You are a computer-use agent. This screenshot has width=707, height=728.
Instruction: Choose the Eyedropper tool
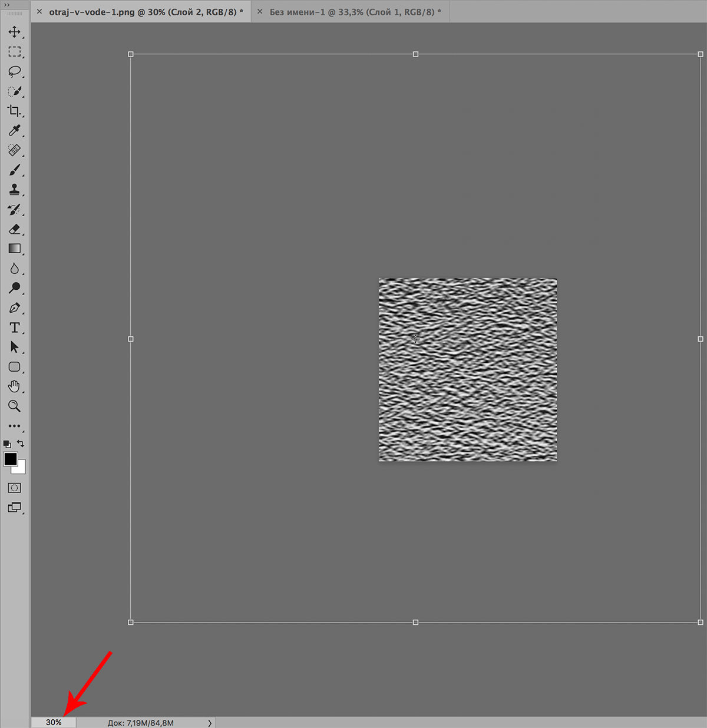[x=14, y=130]
